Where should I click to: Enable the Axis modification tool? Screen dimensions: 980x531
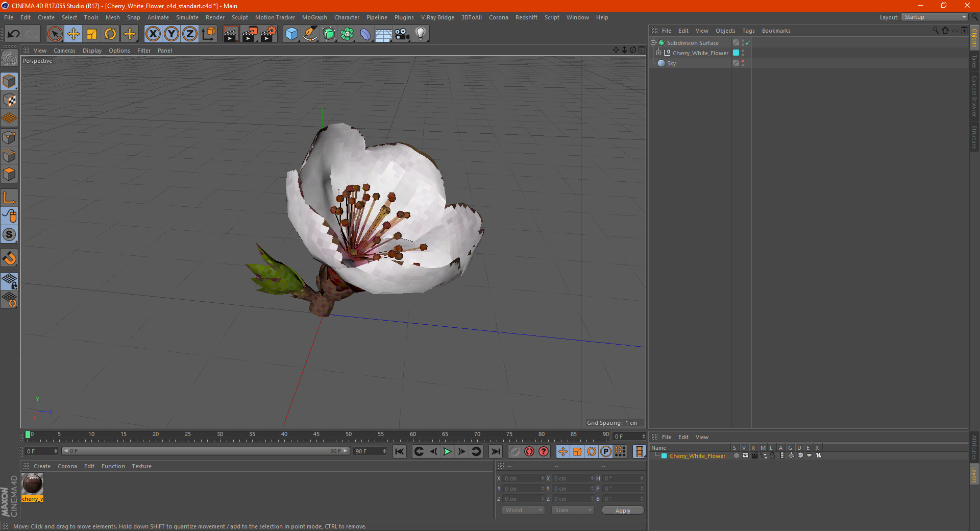[x=9, y=198]
